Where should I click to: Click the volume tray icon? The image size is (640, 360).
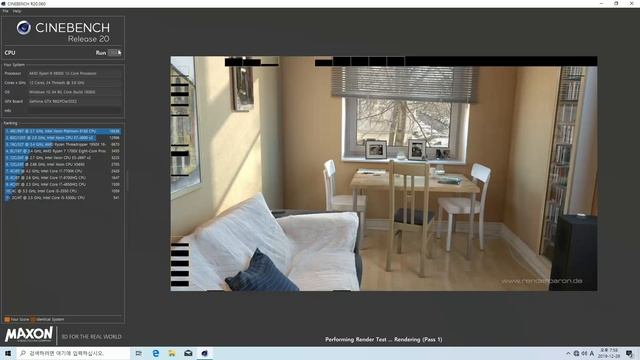pos(584,353)
